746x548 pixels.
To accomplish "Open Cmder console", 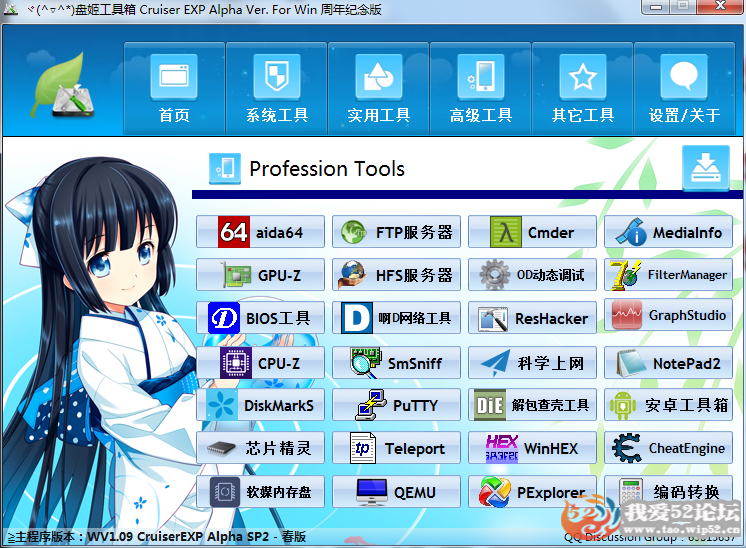I will point(532,232).
